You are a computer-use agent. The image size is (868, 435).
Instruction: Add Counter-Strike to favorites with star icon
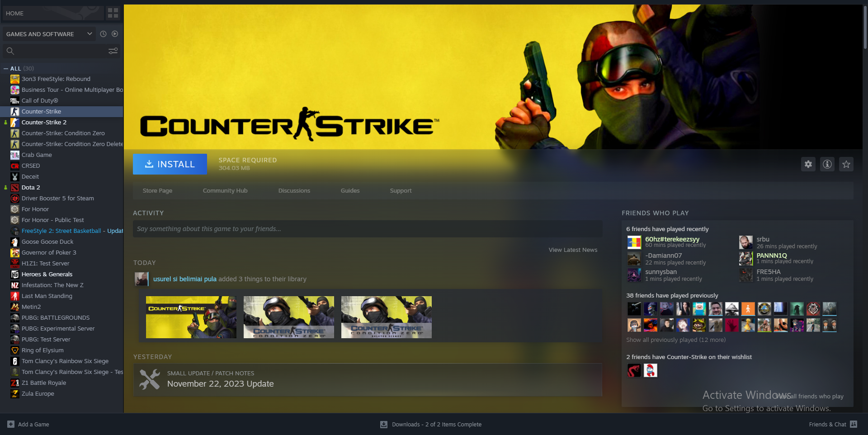click(x=846, y=164)
